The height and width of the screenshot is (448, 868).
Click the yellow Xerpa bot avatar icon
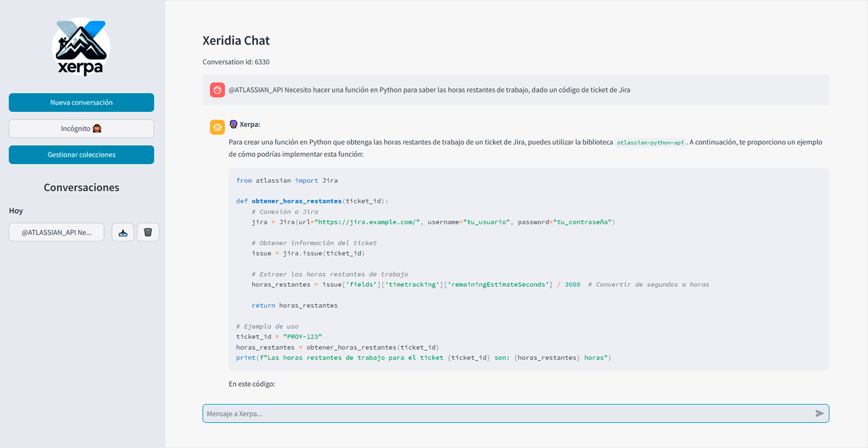pos(217,127)
